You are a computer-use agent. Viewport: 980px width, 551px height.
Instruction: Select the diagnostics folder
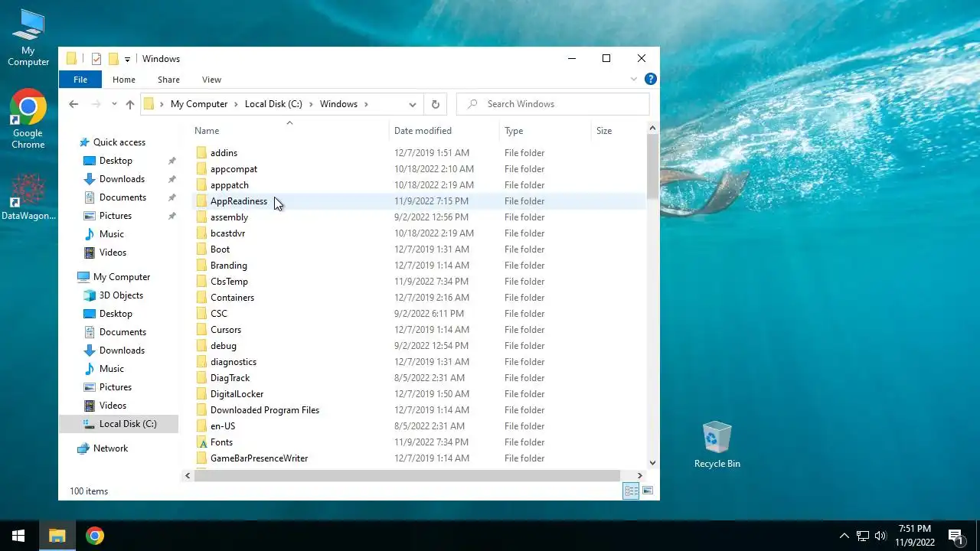[x=234, y=362]
